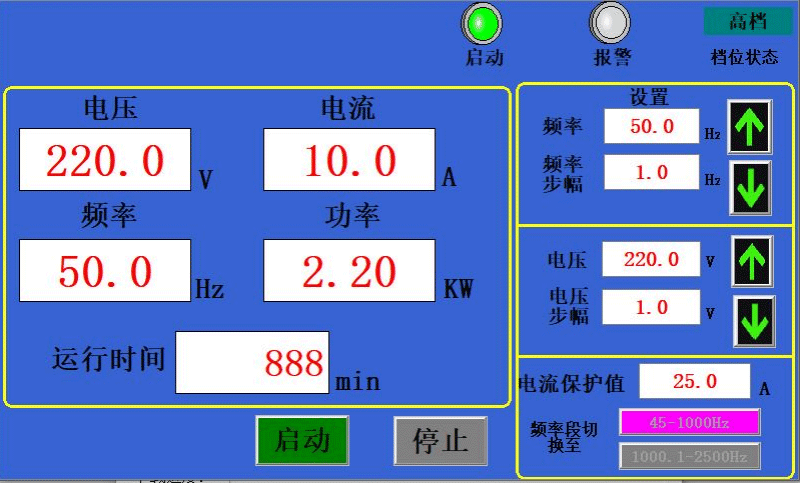The height and width of the screenshot is (483, 800).
Task: Click the 运行时间 label
Action: (x=109, y=359)
